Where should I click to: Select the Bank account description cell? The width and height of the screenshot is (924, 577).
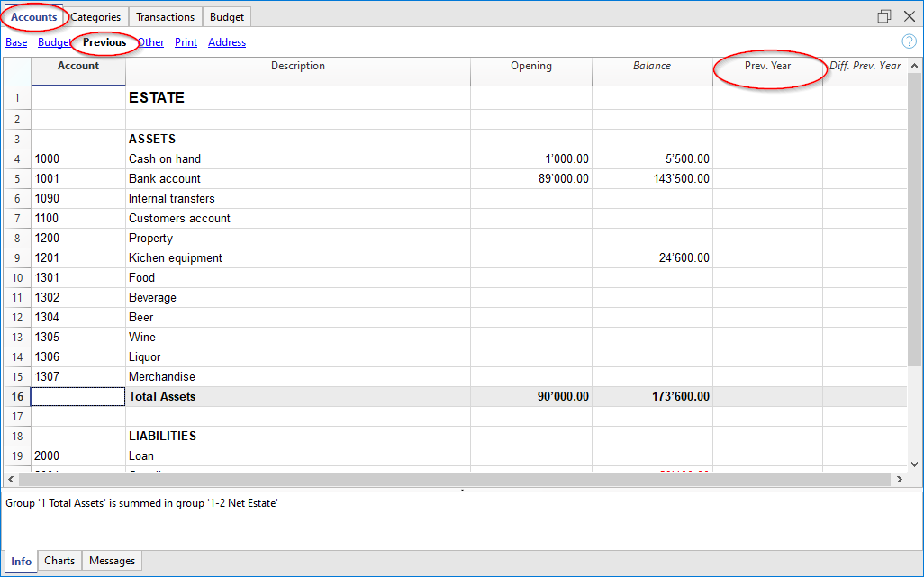click(x=297, y=178)
